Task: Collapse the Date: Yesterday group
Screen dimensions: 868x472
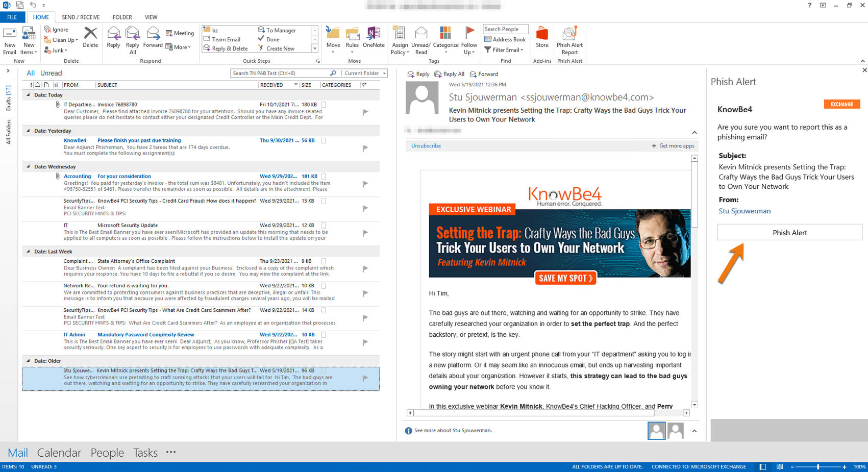Action: 28,131
